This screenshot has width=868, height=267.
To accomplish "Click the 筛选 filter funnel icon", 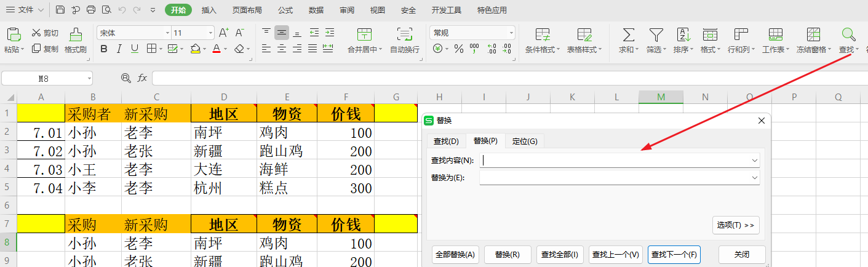I will pos(656,34).
